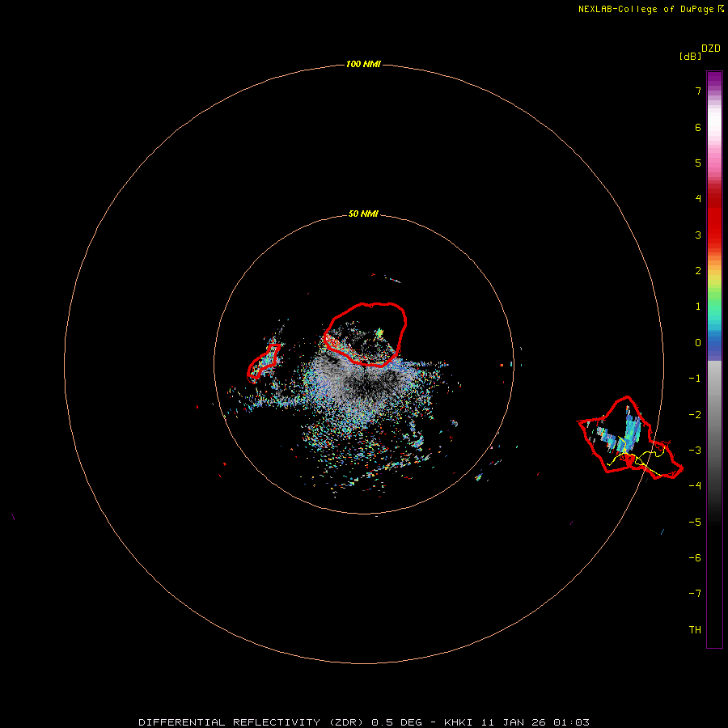Click the 3 dB scale label
This screenshot has width=728, height=728.
pos(698,235)
